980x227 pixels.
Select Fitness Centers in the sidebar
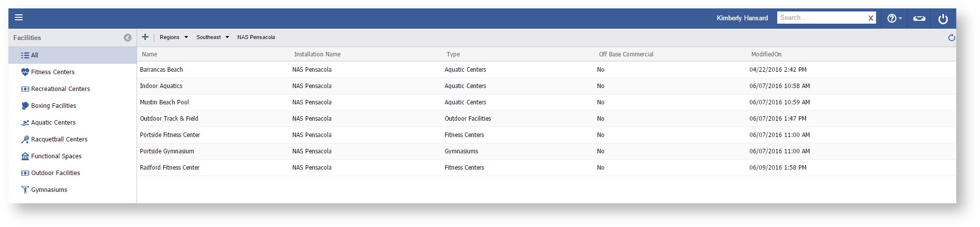tap(52, 72)
